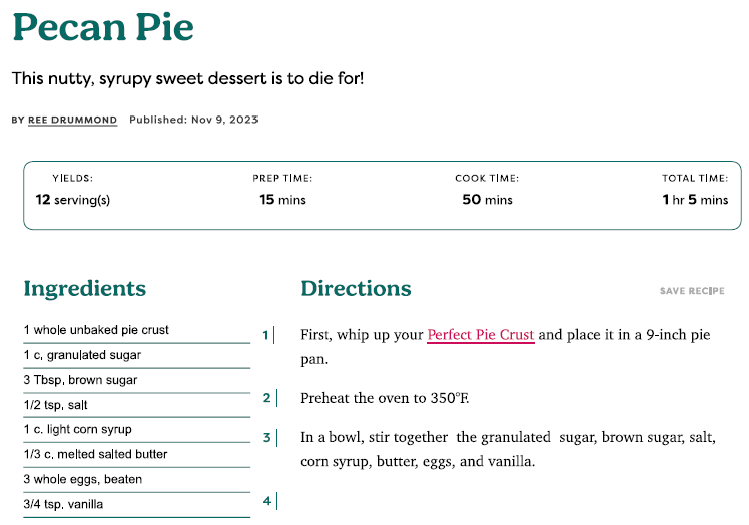749x525 pixels.
Task: Click the 1/2 tsp. salt ingredient
Action: point(137,405)
